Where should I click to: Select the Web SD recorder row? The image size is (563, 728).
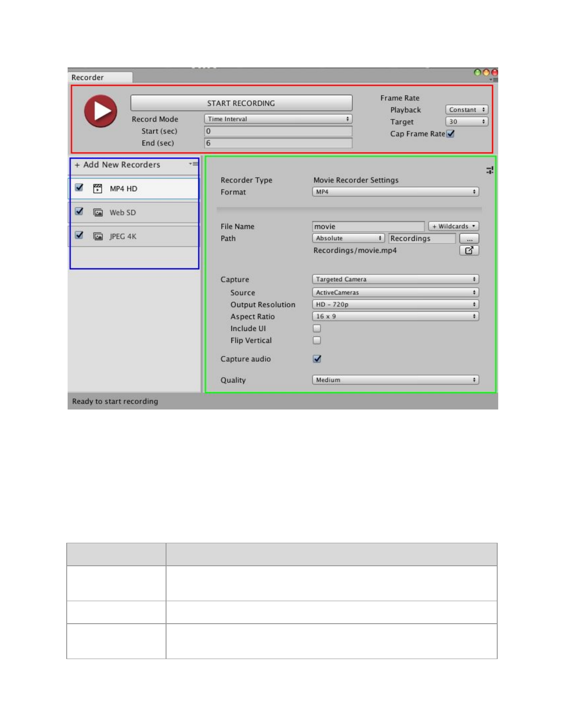pos(134,212)
